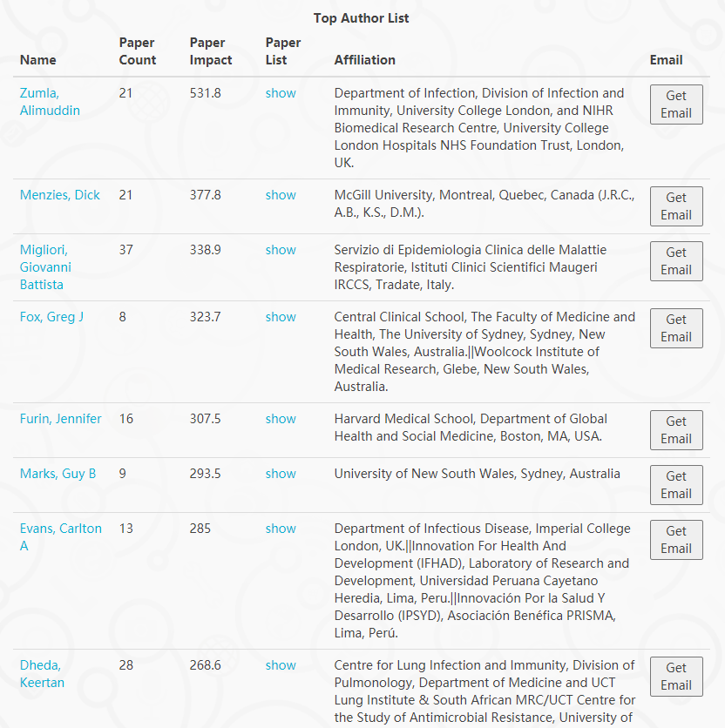Open Fox, Greg J author link
The image size is (725, 728).
pos(51,317)
